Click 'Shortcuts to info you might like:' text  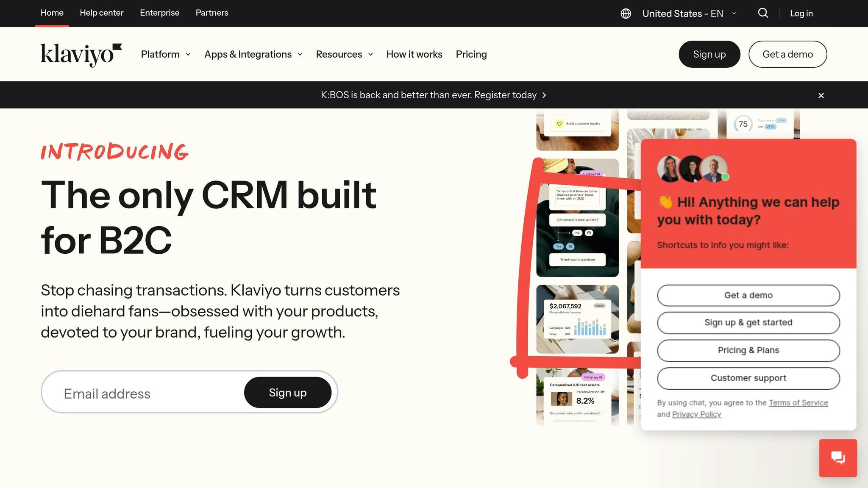pyautogui.click(x=723, y=245)
